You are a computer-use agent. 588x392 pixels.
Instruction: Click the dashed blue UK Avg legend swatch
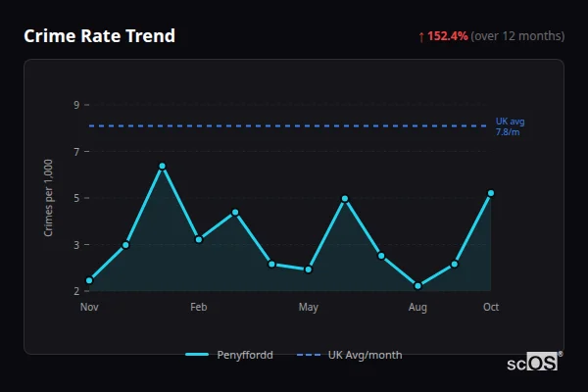pyautogui.click(x=309, y=355)
